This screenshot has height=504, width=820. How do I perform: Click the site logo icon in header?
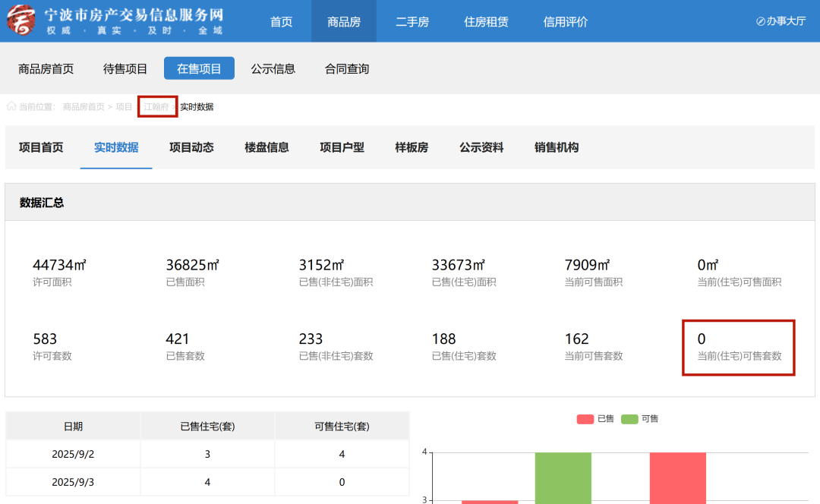coord(20,20)
